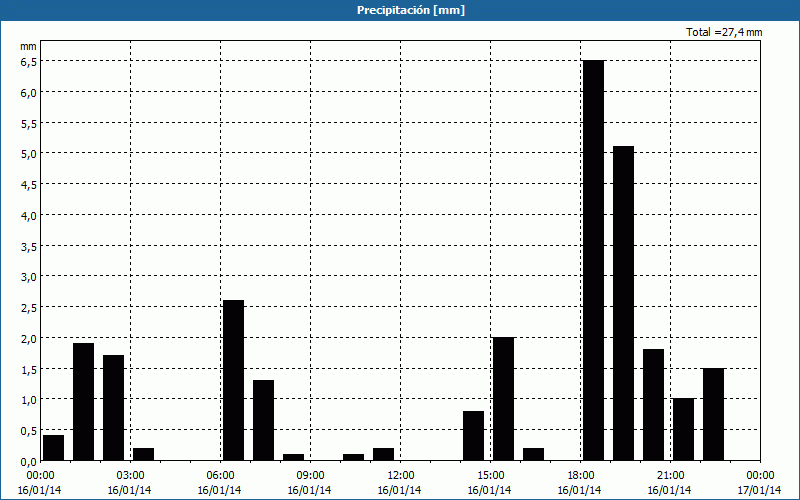Click the 5,0 y-axis value
The height and width of the screenshot is (500, 800).
pyautogui.click(x=29, y=154)
